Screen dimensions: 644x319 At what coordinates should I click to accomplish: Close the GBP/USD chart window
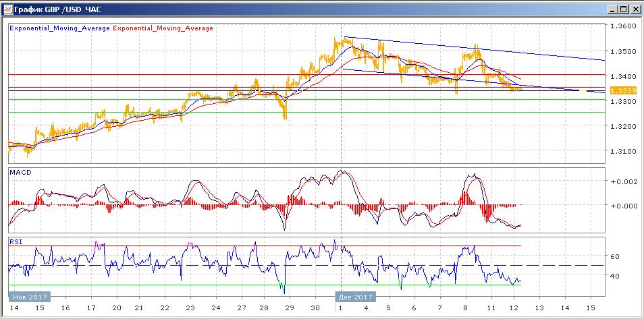coord(635,9)
